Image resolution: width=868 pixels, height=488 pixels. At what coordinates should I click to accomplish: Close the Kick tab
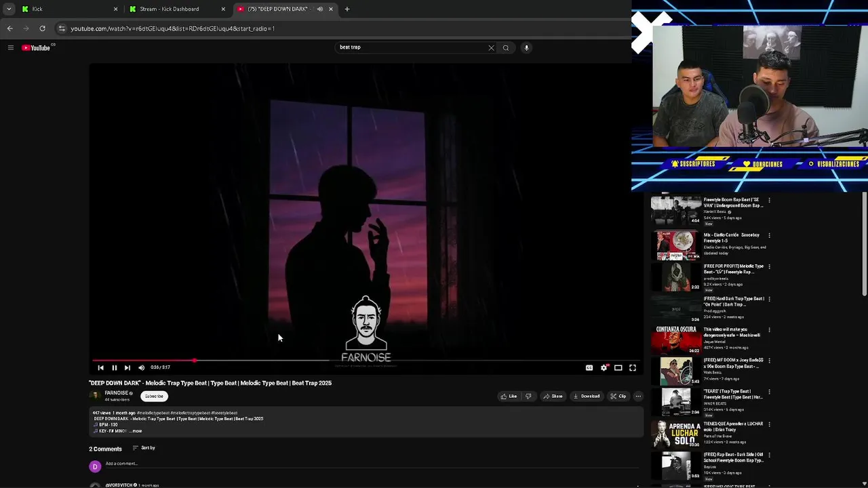115,9
